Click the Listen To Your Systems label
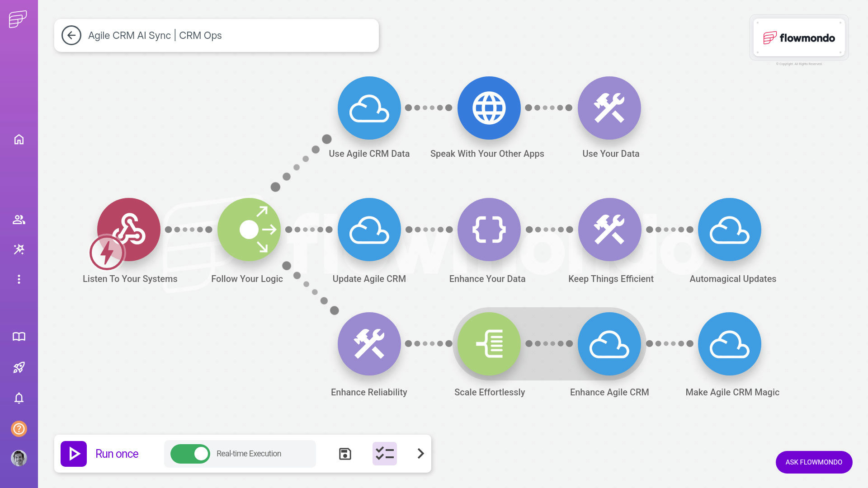Screen dimensions: 868x488 130,279
